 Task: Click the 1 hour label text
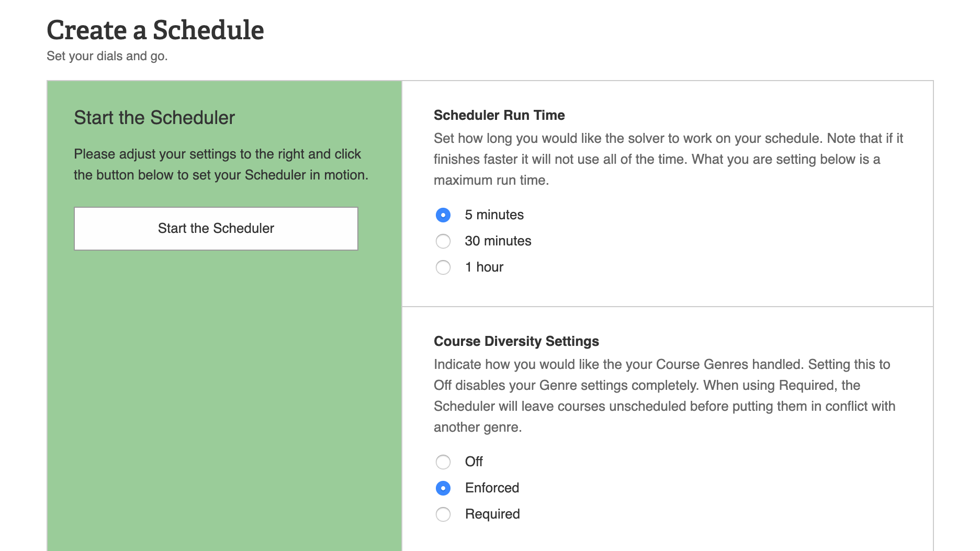tap(483, 267)
